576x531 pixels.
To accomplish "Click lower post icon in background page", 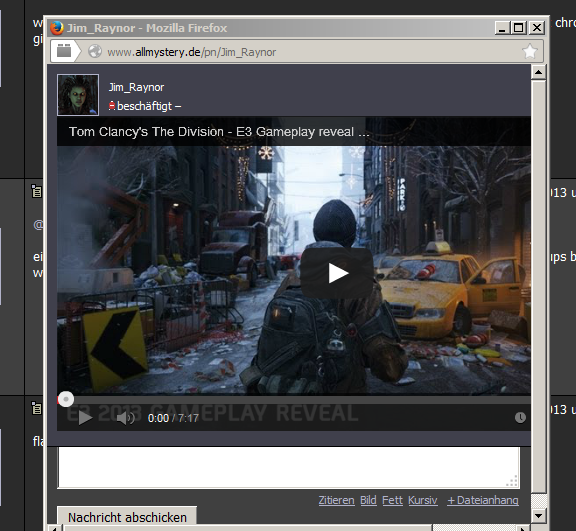I will [36, 408].
